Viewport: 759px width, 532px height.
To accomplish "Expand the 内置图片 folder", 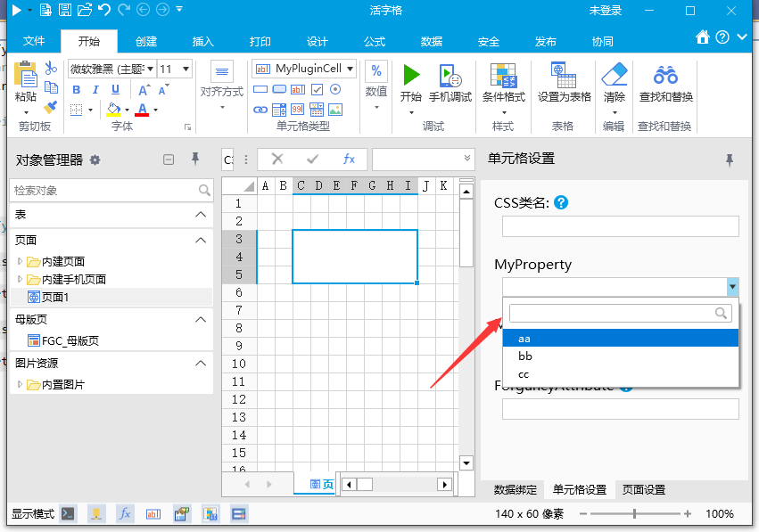I will click(20, 384).
